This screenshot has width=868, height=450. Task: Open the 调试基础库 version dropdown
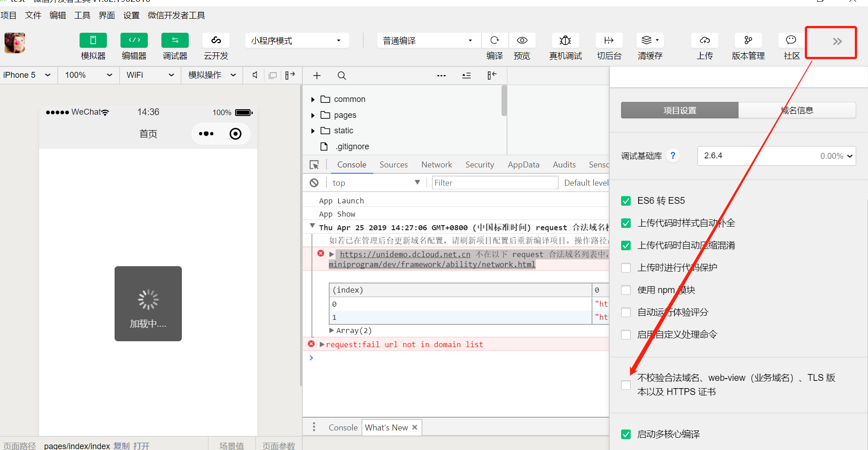click(x=848, y=156)
